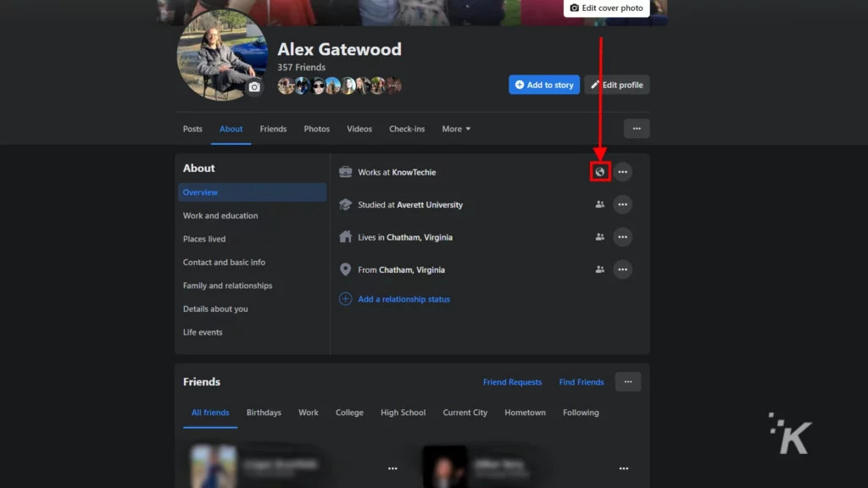Select the About tab

tap(231, 129)
